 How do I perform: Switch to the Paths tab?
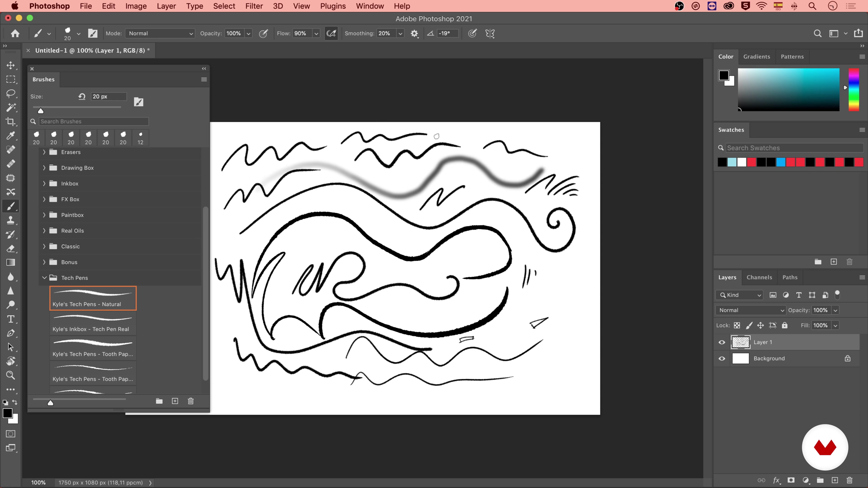point(790,277)
